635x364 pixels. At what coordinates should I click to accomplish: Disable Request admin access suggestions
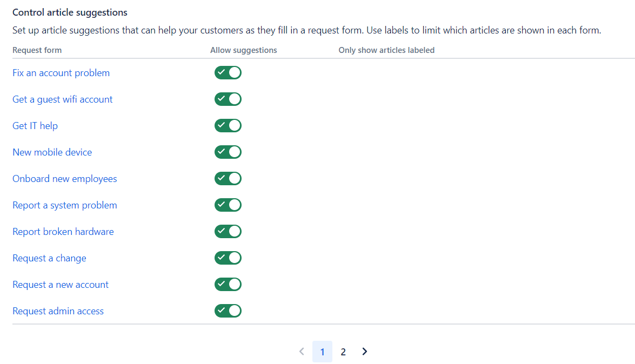coord(228,311)
